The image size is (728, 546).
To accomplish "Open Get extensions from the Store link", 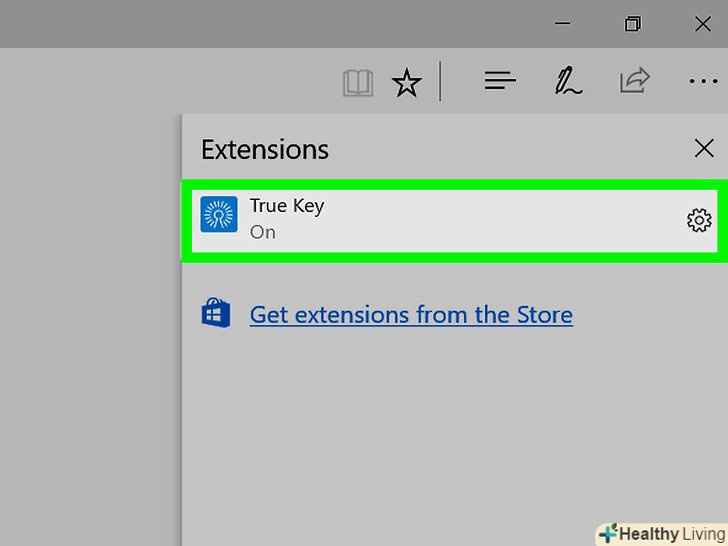I will point(411,315).
